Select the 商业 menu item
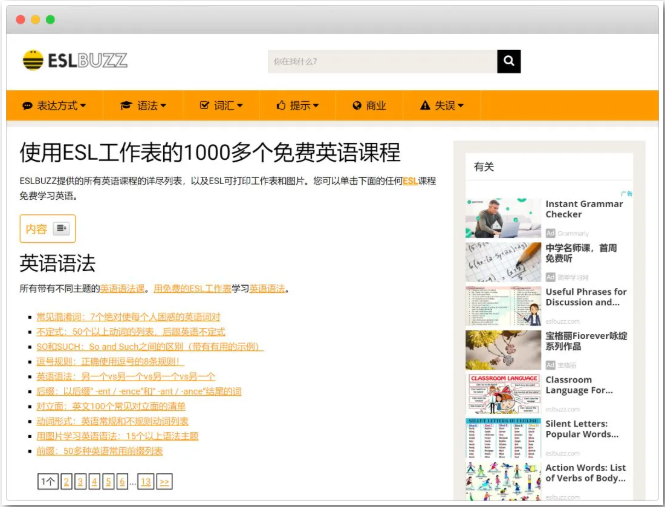Viewport: 665px width, 507px height. [x=376, y=105]
